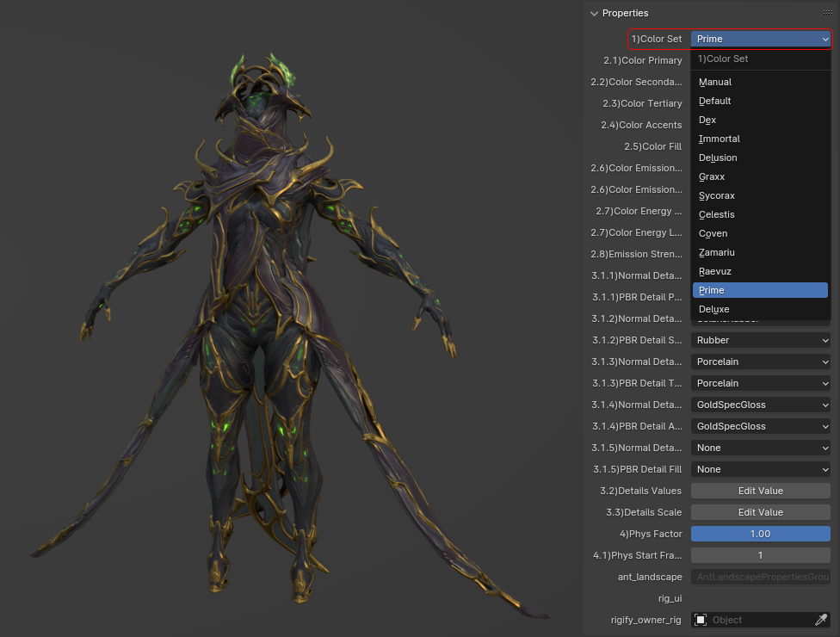Select Deluxe from the Color Set list
The height and width of the screenshot is (637, 840).
tap(760, 309)
